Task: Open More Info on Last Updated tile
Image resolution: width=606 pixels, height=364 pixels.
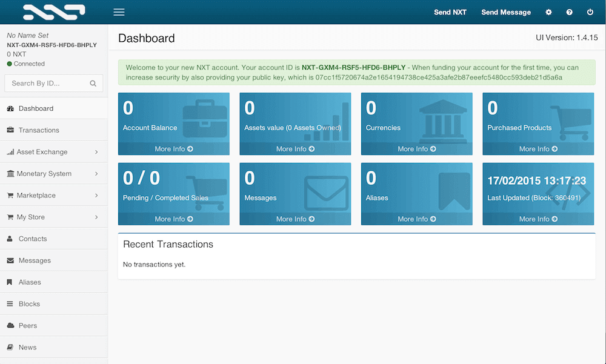Action: coord(538,219)
